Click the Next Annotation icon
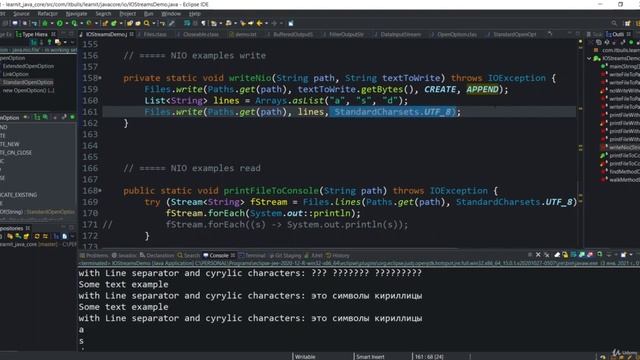Screen dimensions: 640x360 [x=213, y=23]
